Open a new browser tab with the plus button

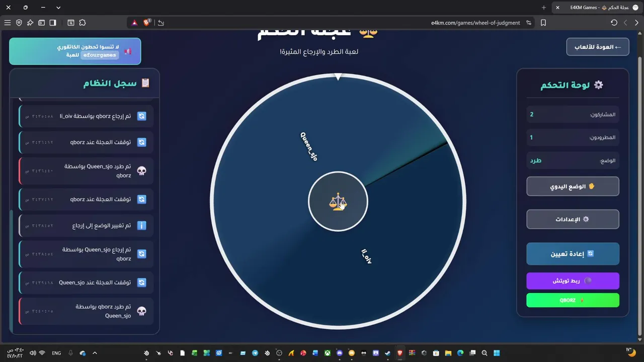point(544,8)
